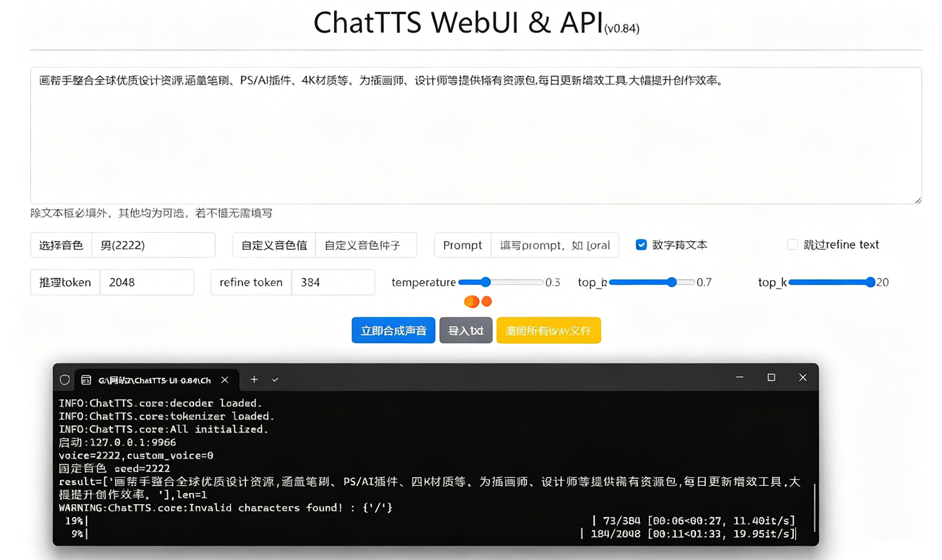Open the 选择音色 voice dropdown showing 男(2222)
The height and width of the screenshot is (560, 942).
pos(153,245)
